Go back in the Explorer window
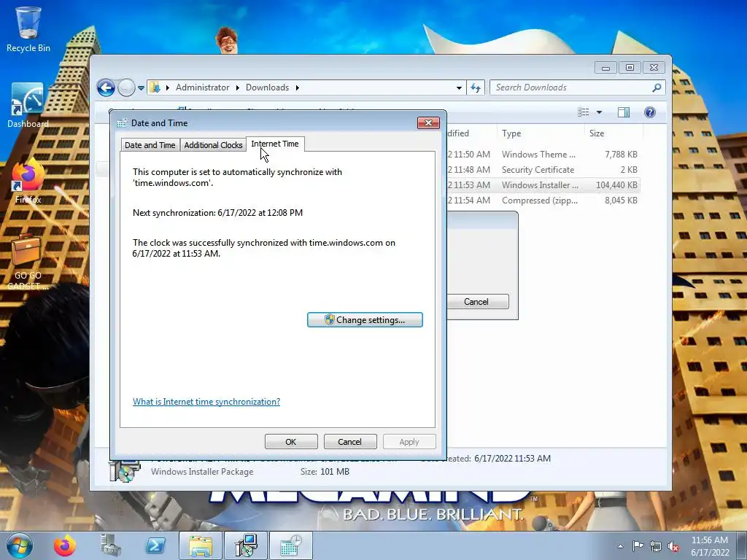 point(106,87)
